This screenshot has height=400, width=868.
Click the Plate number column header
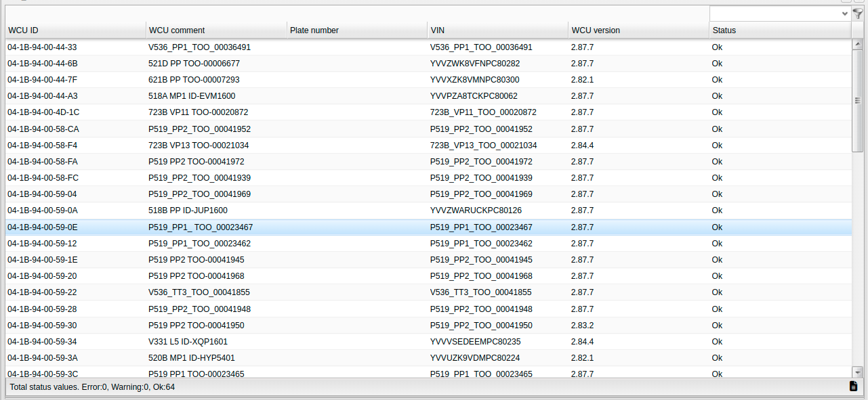tap(357, 30)
